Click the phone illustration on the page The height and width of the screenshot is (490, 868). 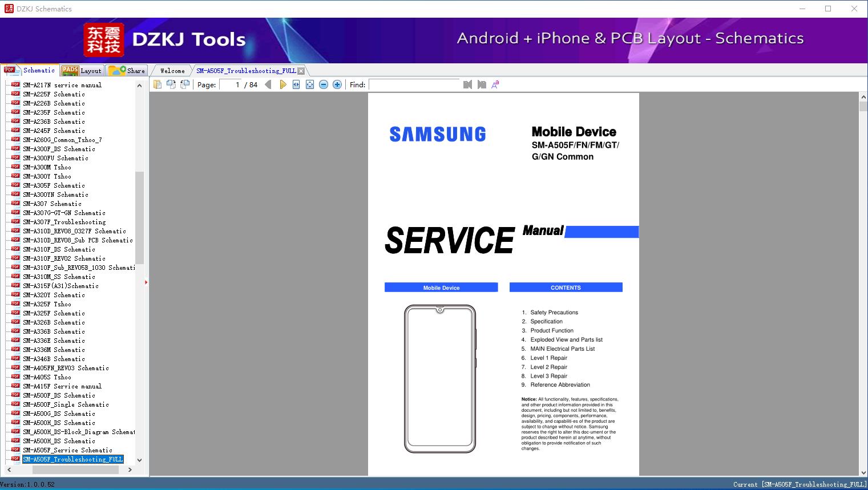[440, 379]
